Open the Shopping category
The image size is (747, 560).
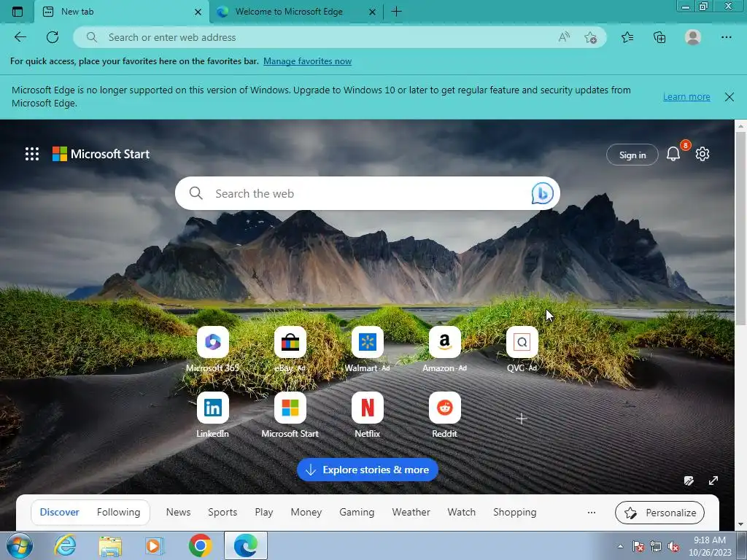(514, 513)
